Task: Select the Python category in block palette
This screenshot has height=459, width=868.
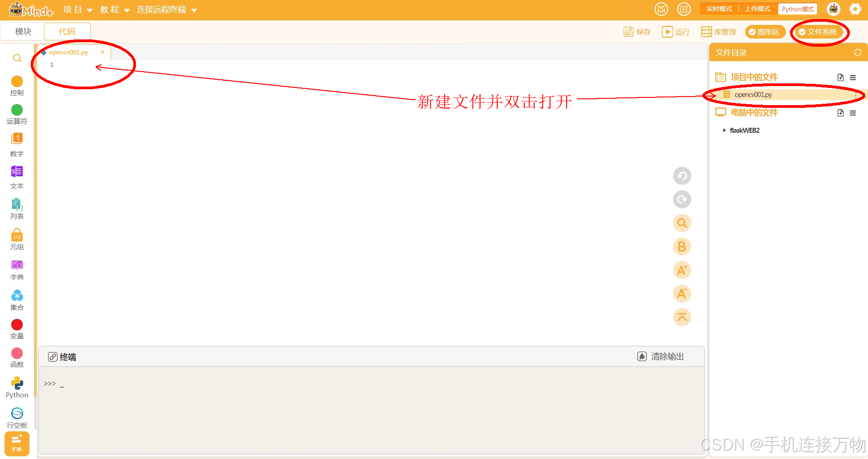Action: tap(17, 387)
